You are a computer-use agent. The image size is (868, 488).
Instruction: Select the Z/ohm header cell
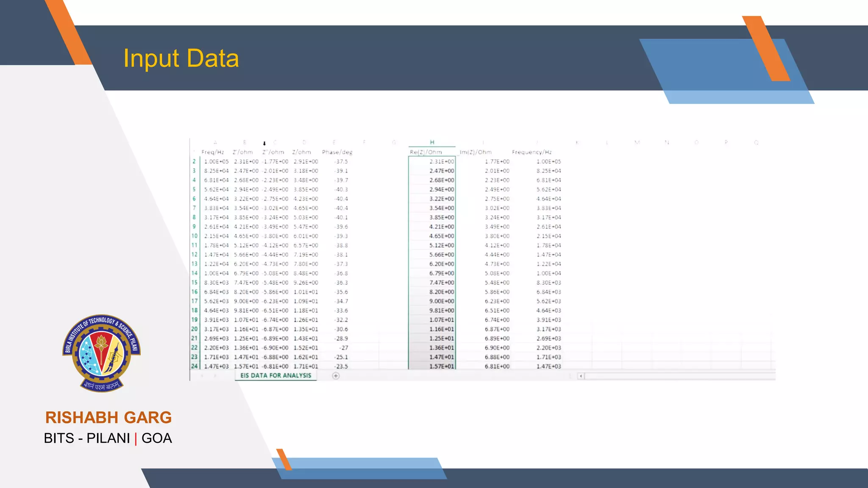302,152
